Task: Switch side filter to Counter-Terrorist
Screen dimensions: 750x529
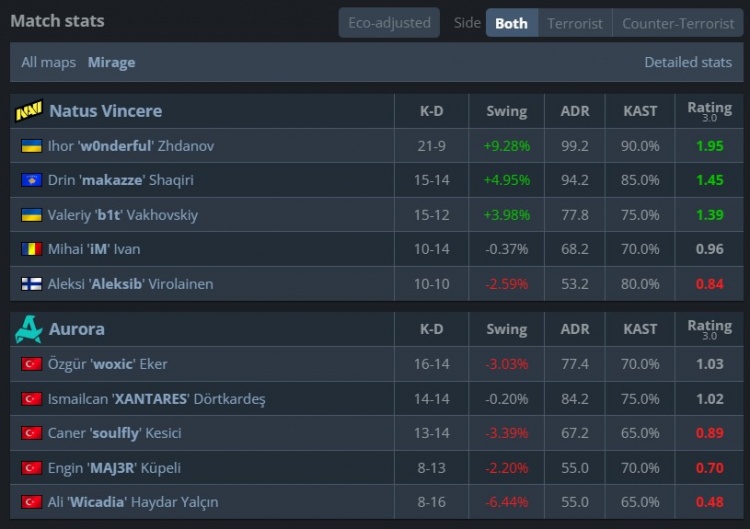Action: click(677, 23)
